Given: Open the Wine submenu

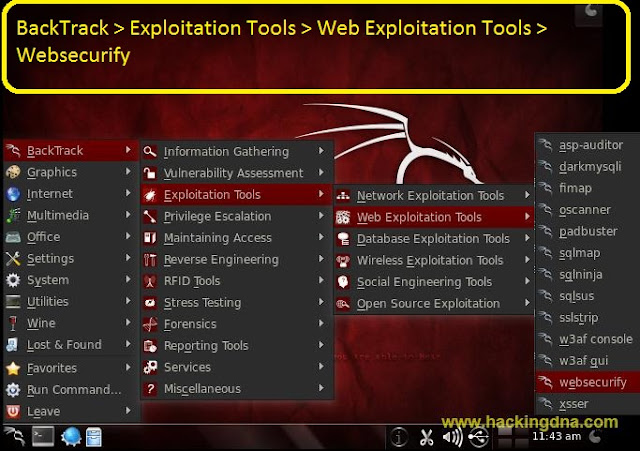Looking at the screenshot, I should pos(71,323).
